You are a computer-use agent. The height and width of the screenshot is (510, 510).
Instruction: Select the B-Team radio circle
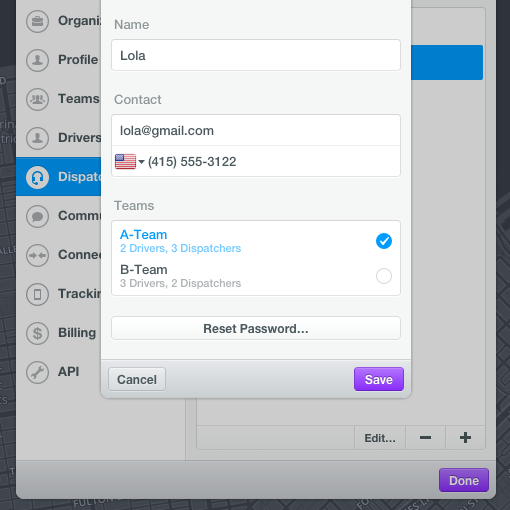coord(384,276)
